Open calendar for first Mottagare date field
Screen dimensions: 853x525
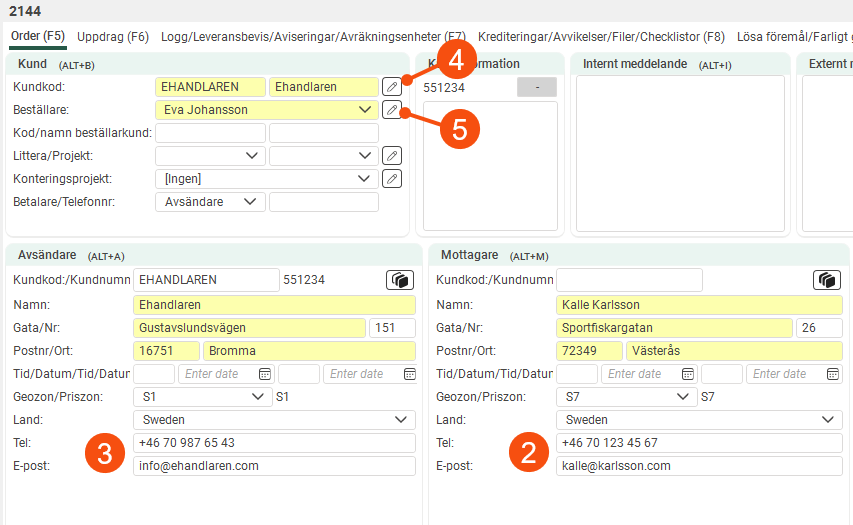689,374
